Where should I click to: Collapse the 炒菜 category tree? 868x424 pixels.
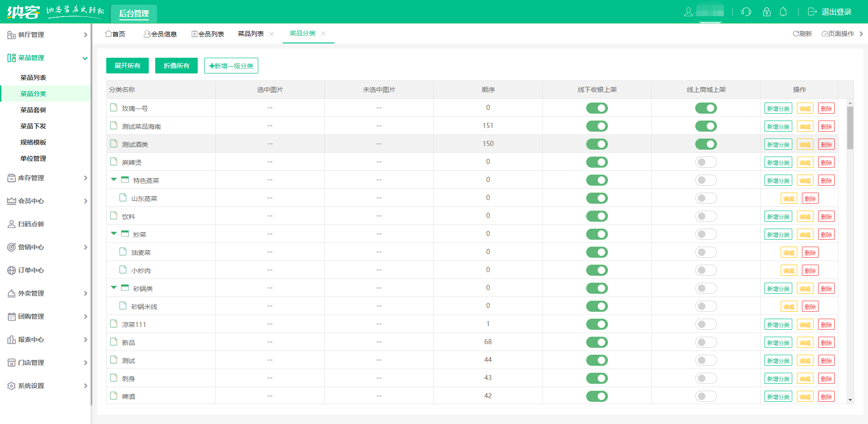[x=114, y=234]
